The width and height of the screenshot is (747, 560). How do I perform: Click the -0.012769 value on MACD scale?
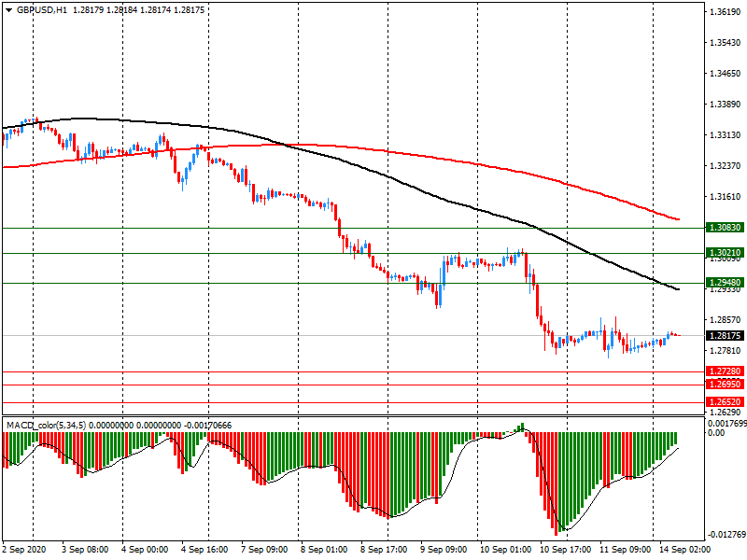[x=725, y=535]
